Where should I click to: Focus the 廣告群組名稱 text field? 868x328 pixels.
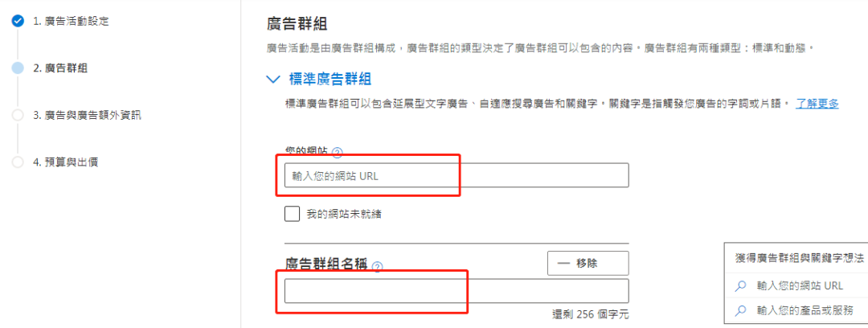point(457,291)
